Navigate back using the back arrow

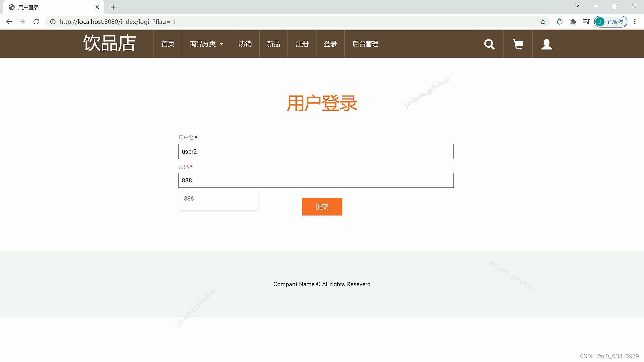9,22
